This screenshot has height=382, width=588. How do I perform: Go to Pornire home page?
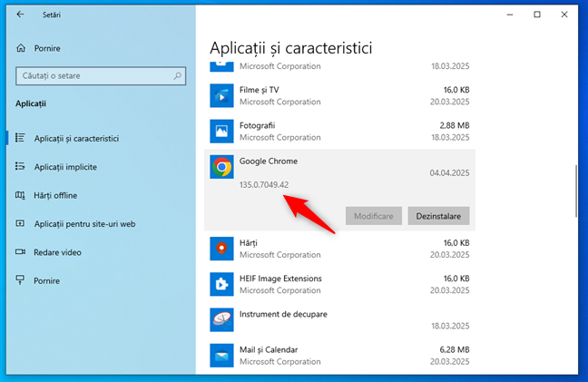pos(47,48)
